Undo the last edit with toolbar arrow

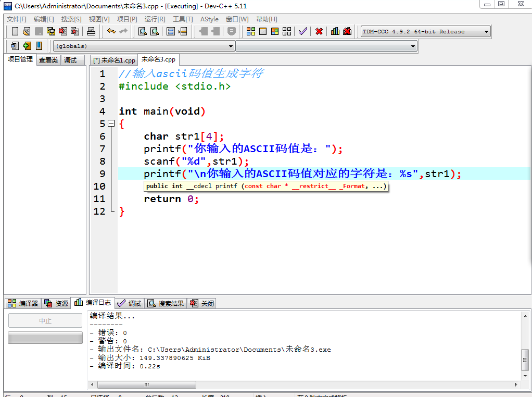pyautogui.click(x=111, y=31)
